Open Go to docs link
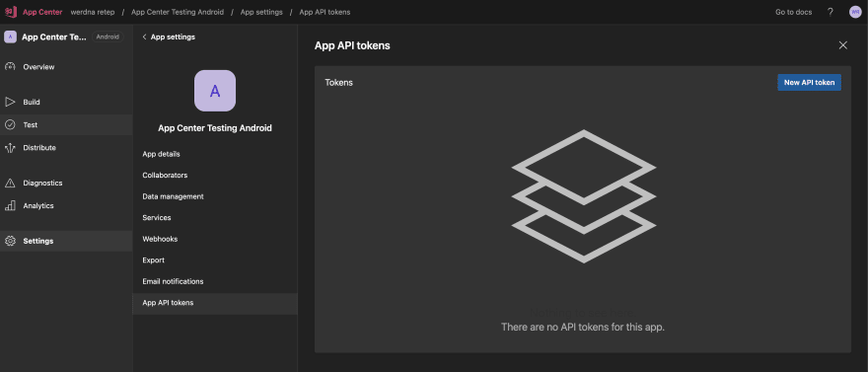The width and height of the screenshot is (868, 372). pos(793,12)
